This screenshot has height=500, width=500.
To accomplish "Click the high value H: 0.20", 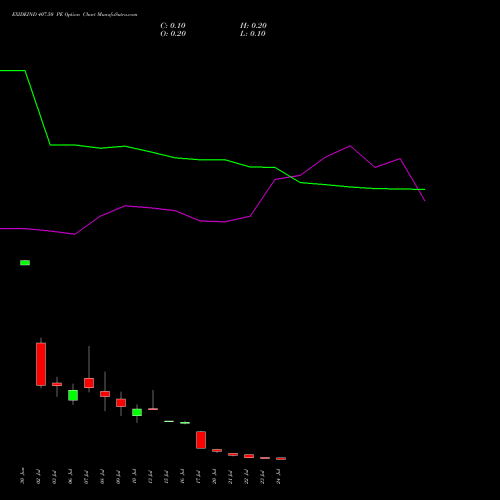I will pyautogui.click(x=253, y=26).
